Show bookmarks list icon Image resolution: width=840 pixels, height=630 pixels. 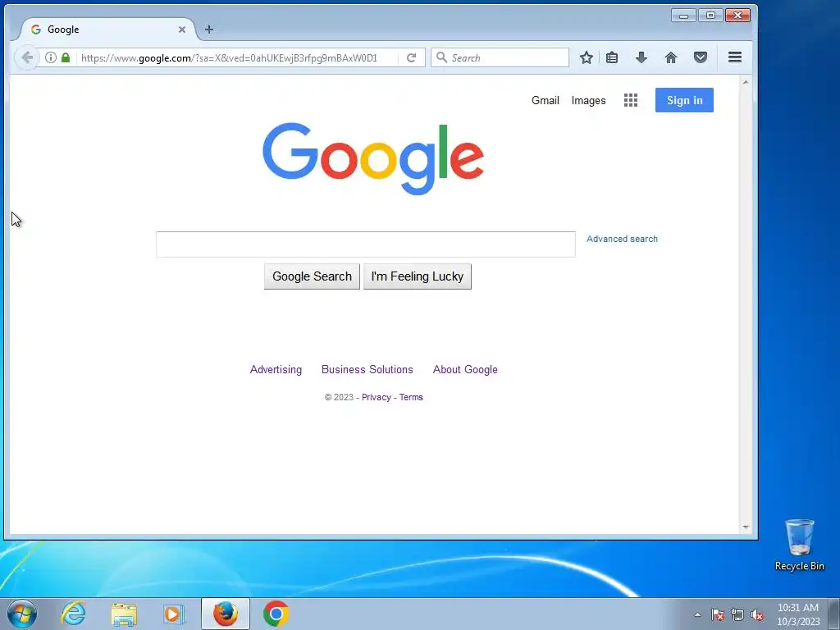pos(612,57)
